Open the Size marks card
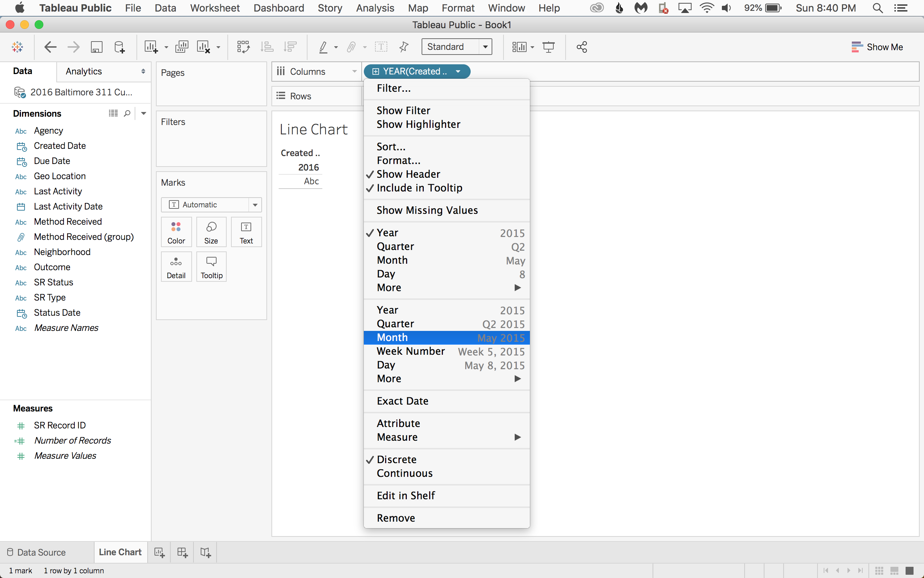 [x=211, y=232]
